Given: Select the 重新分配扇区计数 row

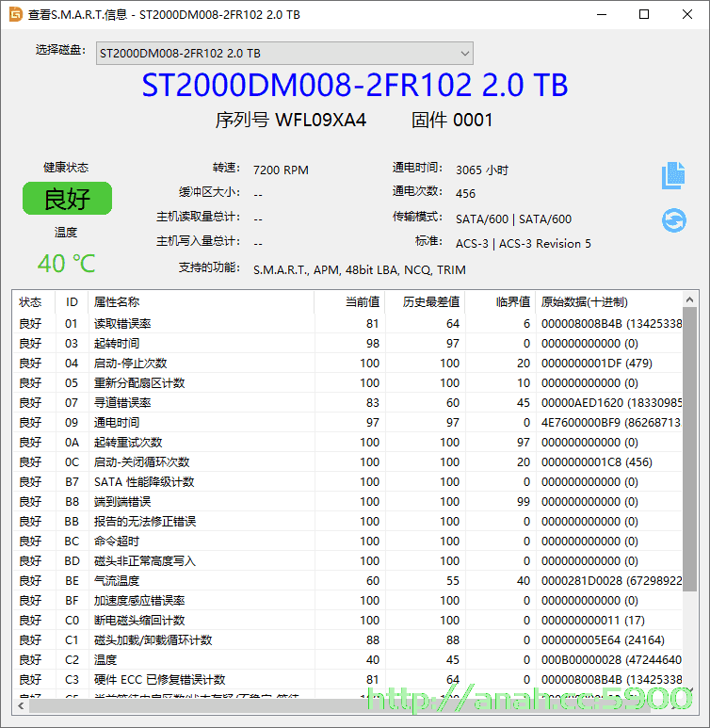Looking at the screenshot, I should [347, 383].
